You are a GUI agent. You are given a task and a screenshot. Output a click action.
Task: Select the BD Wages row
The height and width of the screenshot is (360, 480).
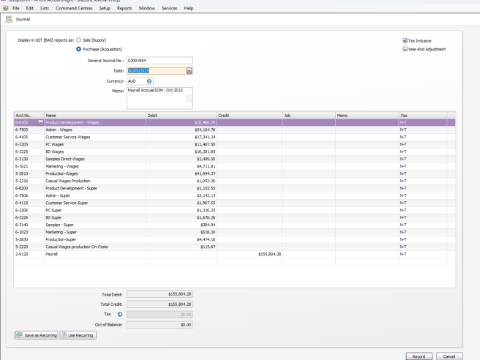[234, 152]
